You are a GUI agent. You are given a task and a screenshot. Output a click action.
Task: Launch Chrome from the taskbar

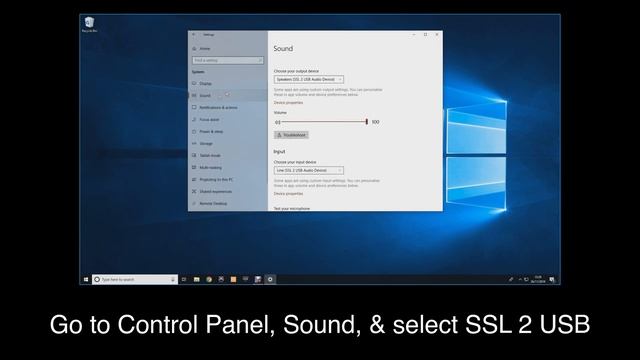coord(209,280)
